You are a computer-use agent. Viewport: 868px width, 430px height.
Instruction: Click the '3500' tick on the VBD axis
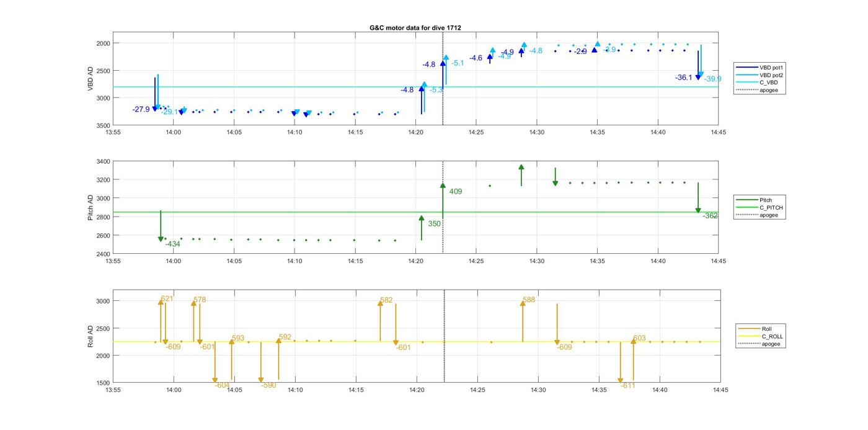point(103,125)
